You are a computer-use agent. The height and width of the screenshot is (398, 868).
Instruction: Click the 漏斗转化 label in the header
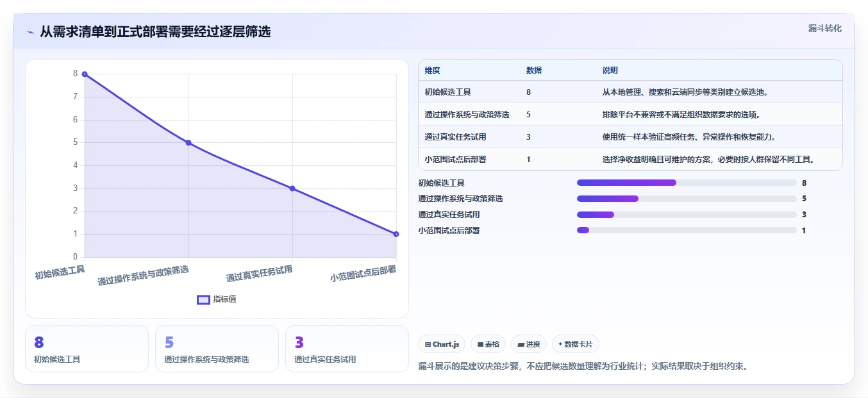(824, 29)
